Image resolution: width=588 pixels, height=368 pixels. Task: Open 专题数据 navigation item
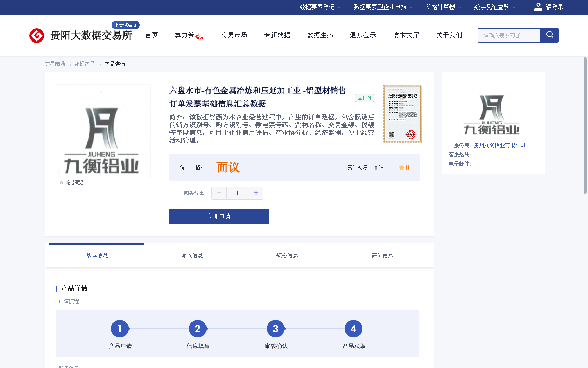click(x=277, y=35)
